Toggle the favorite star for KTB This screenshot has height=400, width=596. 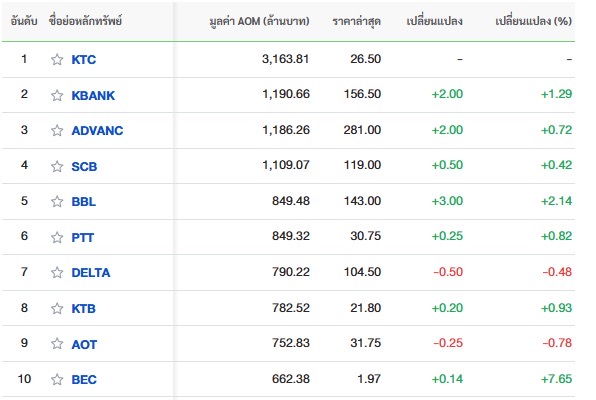point(57,308)
